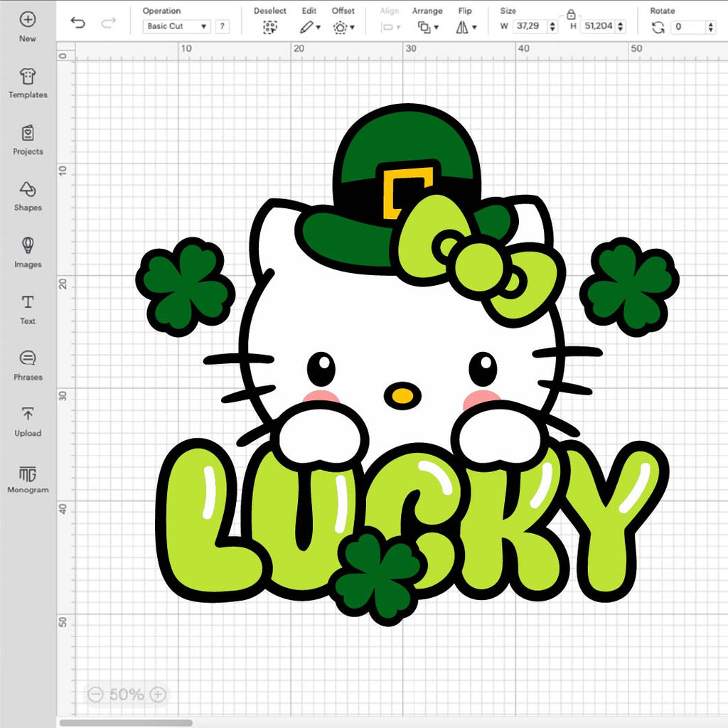728x728 pixels.
Task: Click the horizontal scrollbar below the canvas
Action: pos(127,722)
